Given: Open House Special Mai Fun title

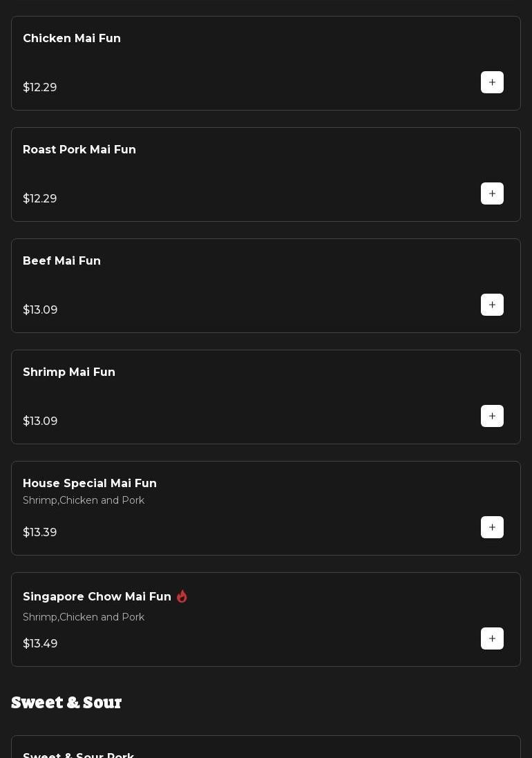Looking at the screenshot, I should point(90,484).
